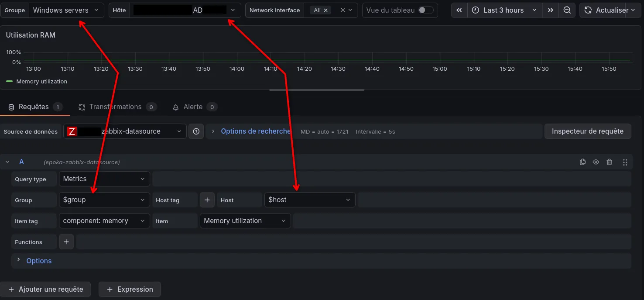Shift time range backward

click(x=459, y=10)
